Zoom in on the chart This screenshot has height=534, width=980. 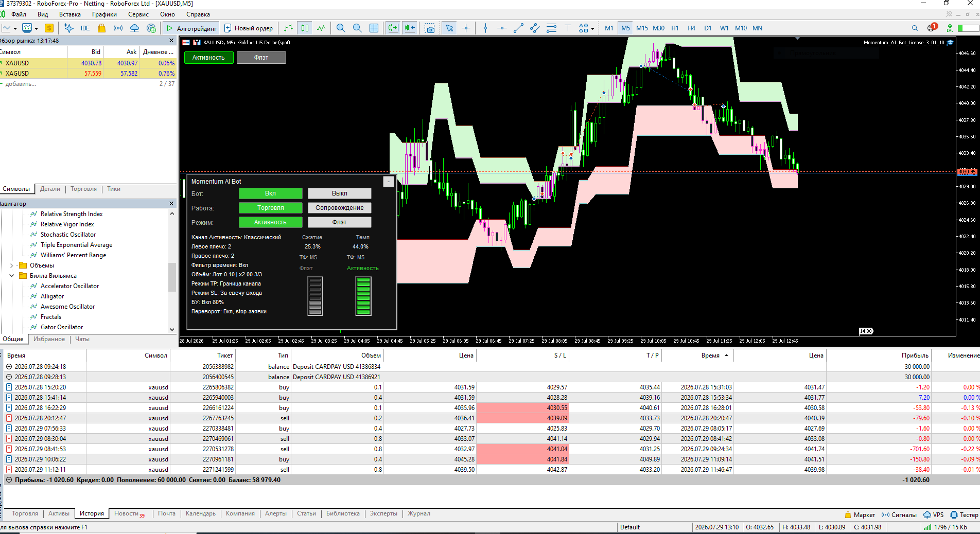pyautogui.click(x=341, y=28)
